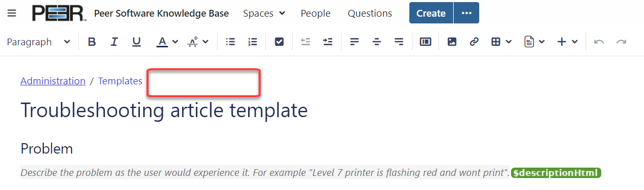Insert a link
This screenshot has height=190, width=644.
474,42
